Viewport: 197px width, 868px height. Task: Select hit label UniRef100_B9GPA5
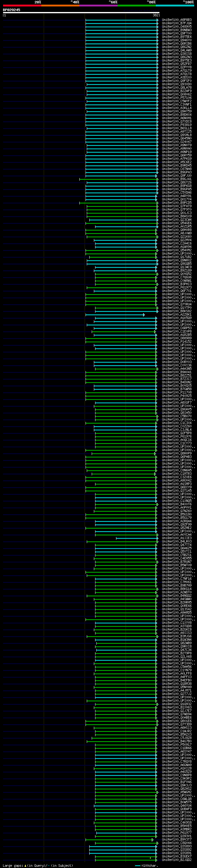point(177,189)
